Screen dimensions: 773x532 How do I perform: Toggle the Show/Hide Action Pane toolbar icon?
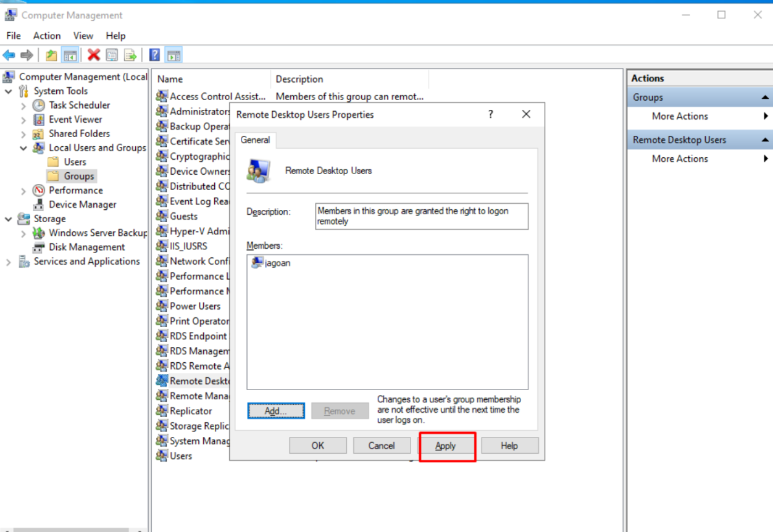(173, 56)
